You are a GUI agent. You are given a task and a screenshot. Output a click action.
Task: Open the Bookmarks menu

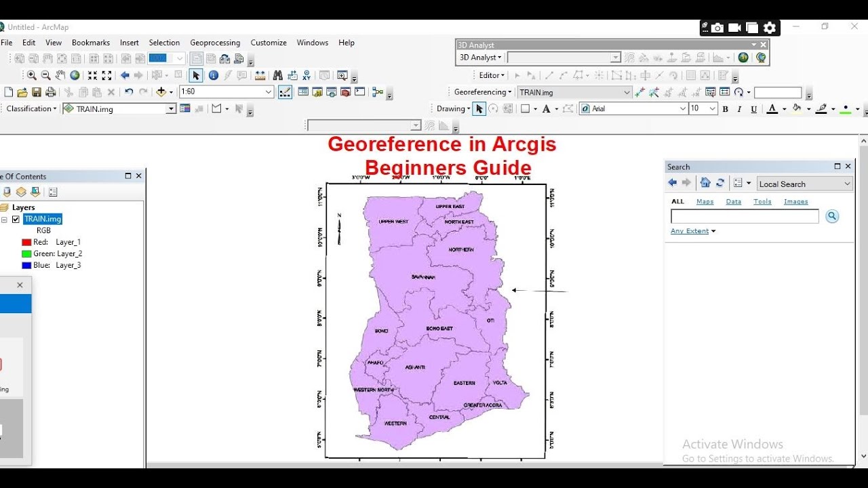pyautogui.click(x=91, y=43)
